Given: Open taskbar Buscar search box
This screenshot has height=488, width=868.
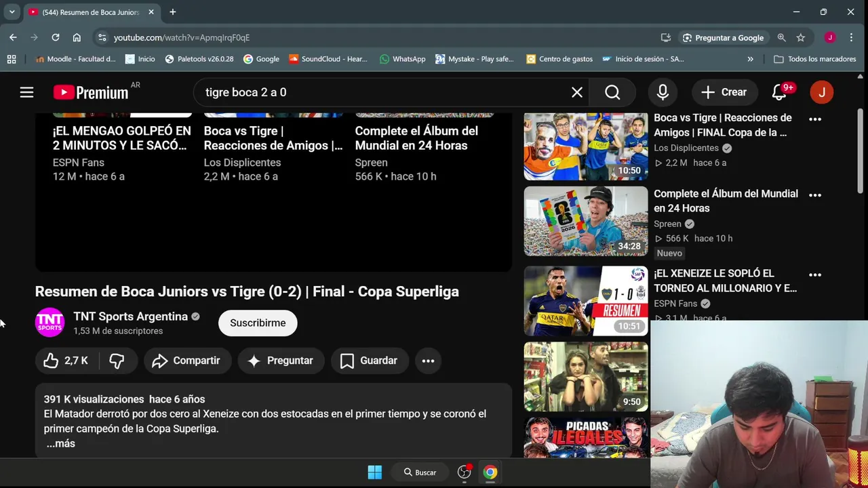Looking at the screenshot, I should pyautogui.click(x=420, y=472).
